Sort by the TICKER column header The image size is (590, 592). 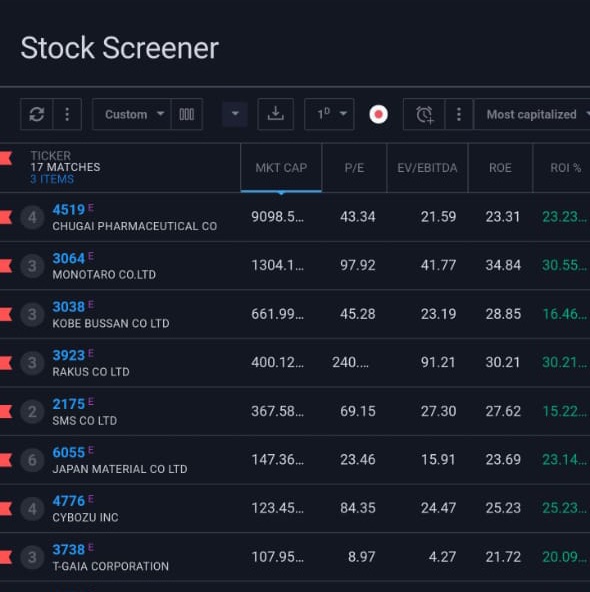51,156
